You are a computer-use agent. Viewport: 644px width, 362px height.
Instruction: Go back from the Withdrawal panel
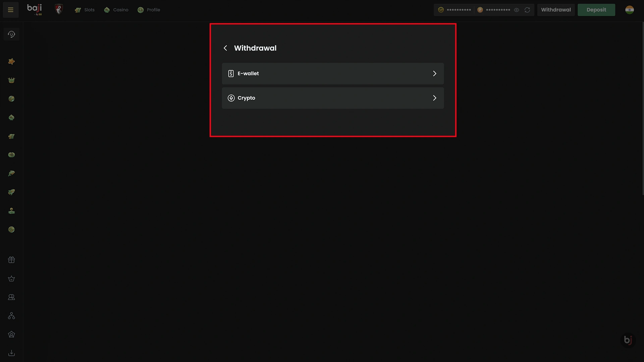coord(225,48)
